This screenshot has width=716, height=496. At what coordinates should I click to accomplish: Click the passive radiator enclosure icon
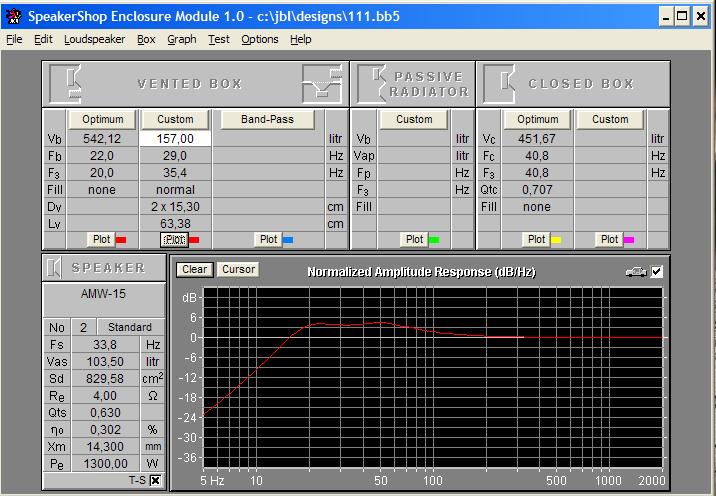372,84
